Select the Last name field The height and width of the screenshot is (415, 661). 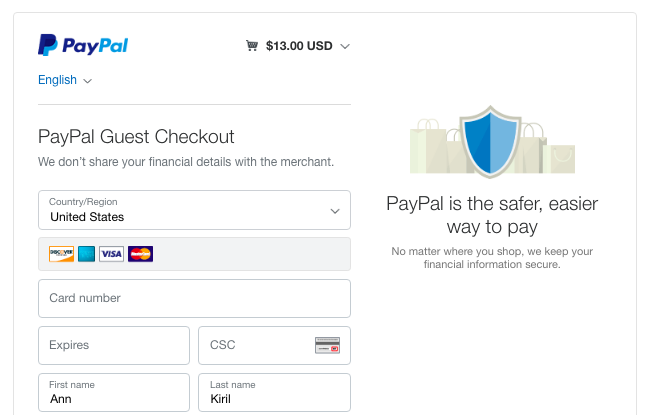coord(274,392)
